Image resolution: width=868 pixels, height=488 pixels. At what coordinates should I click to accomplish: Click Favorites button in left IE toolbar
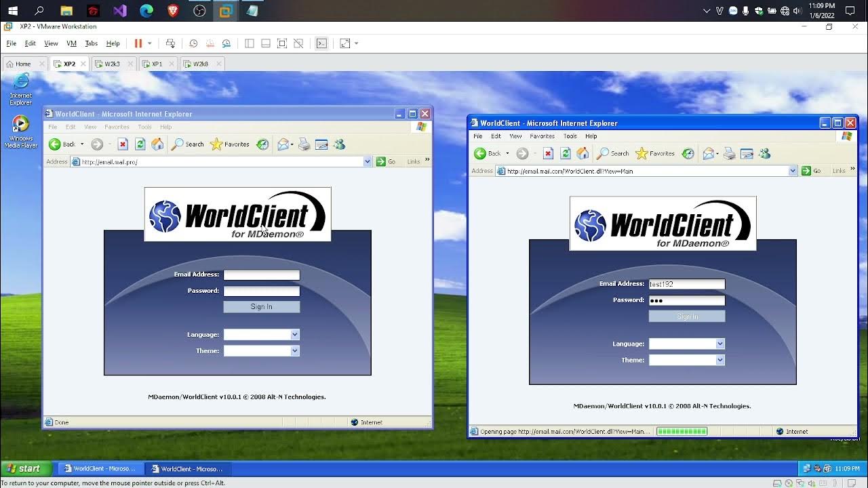pos(230,144)
